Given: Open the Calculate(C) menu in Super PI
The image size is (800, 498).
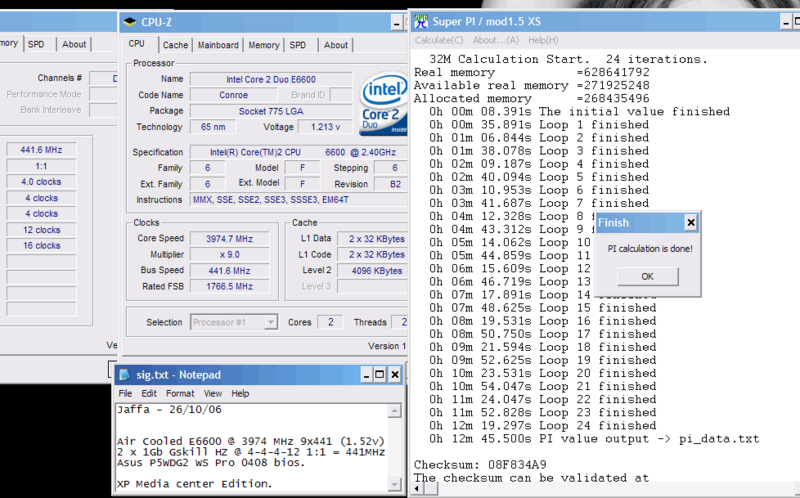Looking at the screenshot, I should (439, 40).
